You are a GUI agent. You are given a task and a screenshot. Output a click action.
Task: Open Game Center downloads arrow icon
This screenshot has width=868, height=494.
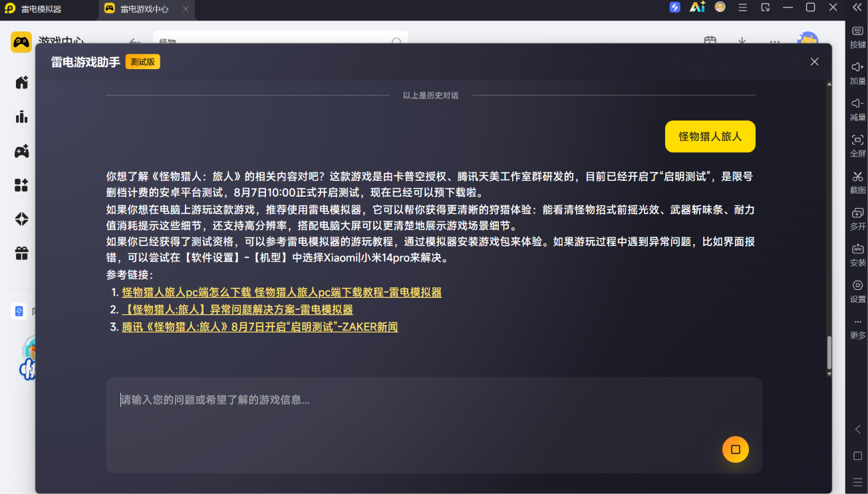(742, 41)
